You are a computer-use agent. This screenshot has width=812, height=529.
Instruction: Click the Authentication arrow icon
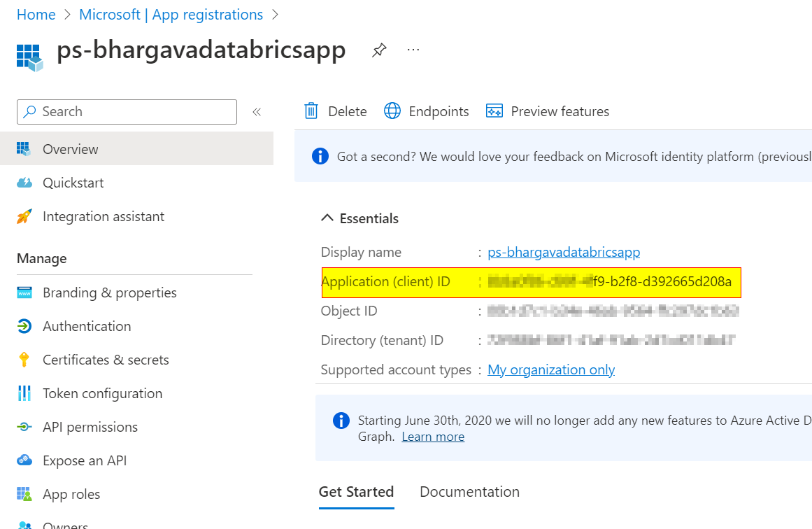pyautogui.click(x=24, y=326)
